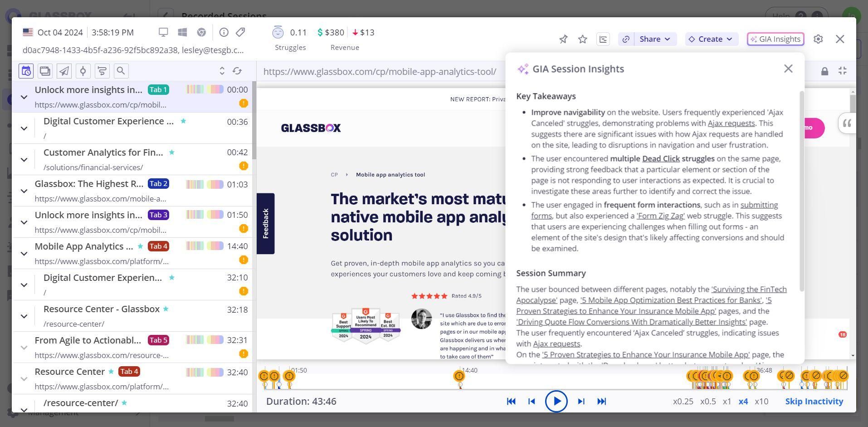The image size is (868, 427).
Task: Mark session as favorite with star icon
Action: tap(583, 39)
